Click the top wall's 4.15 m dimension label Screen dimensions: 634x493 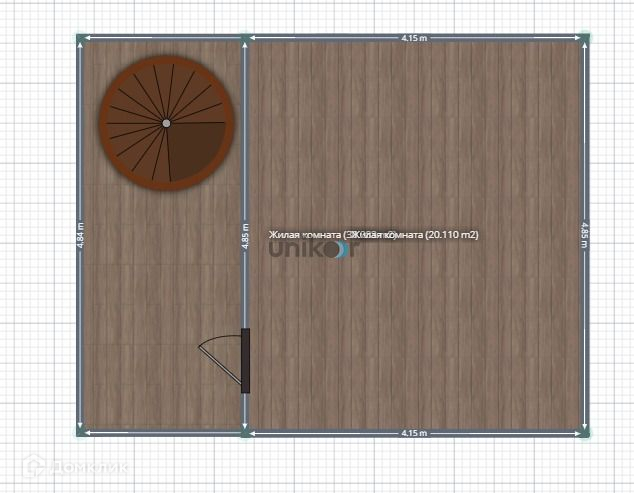tap(414, 38)
